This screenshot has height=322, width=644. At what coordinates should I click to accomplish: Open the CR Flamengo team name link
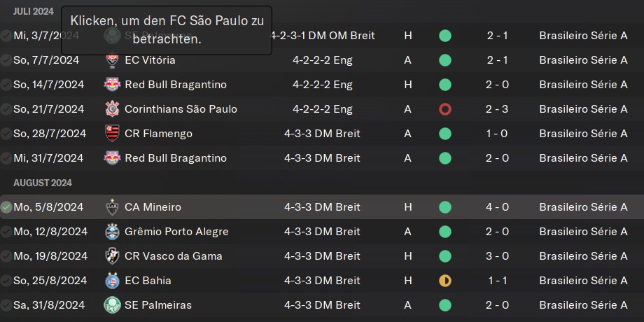158,134
